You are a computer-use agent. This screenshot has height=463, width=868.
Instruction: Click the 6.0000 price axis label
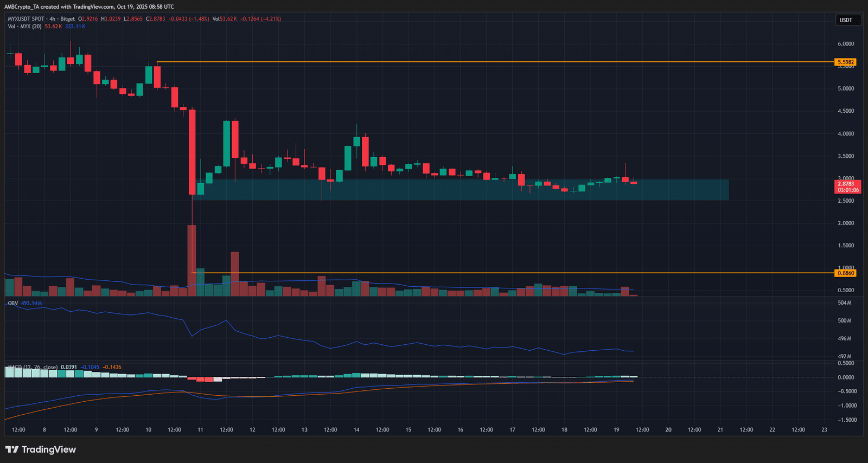pos(846,44)
